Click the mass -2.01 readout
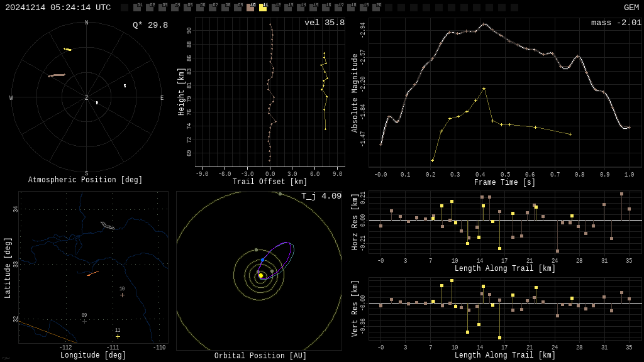 pyautogui.click(x=616, y=23)
